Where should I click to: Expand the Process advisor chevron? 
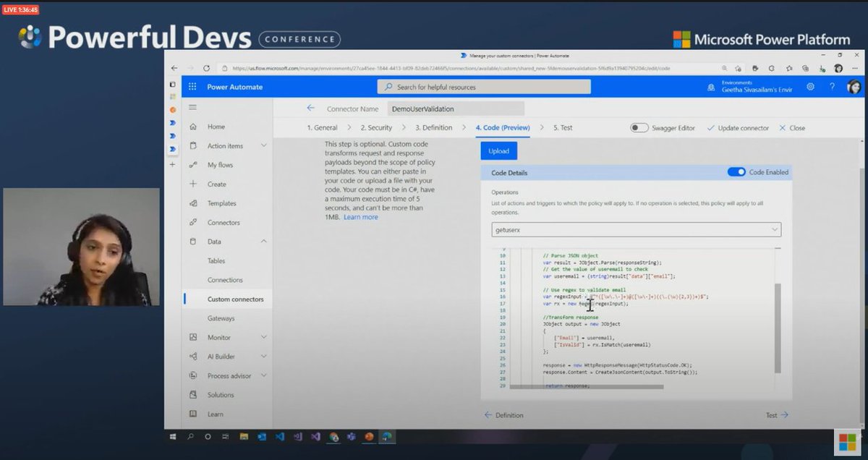pos(263,375)
